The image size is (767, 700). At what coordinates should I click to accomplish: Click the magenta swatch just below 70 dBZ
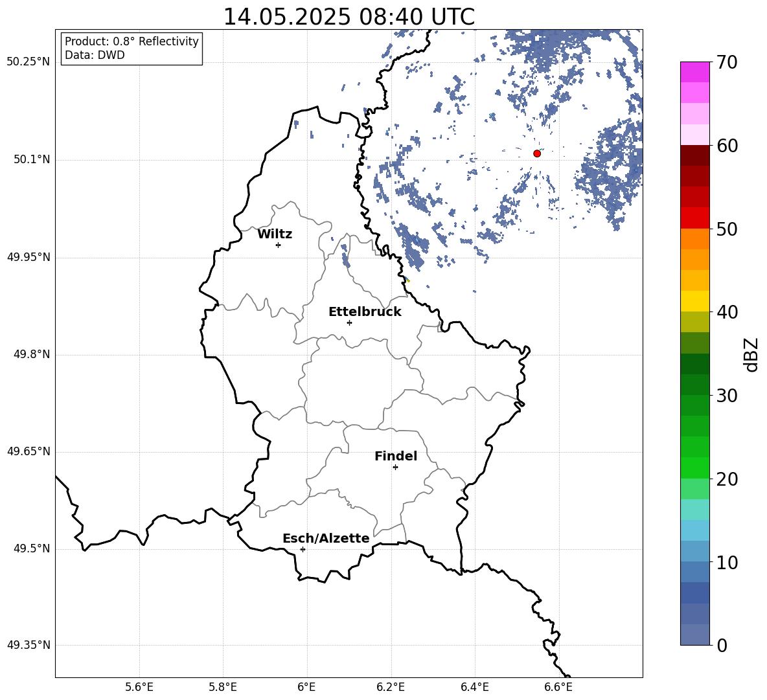click(x=695, y=73)
